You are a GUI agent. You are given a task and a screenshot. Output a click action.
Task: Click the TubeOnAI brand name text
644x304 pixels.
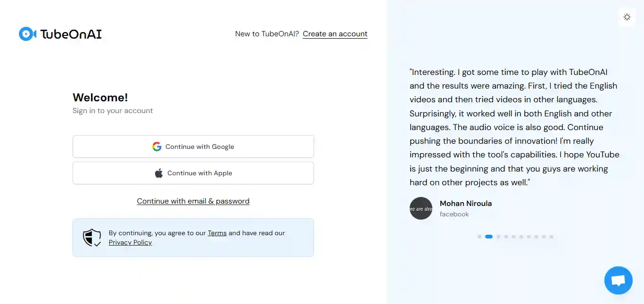71,34
